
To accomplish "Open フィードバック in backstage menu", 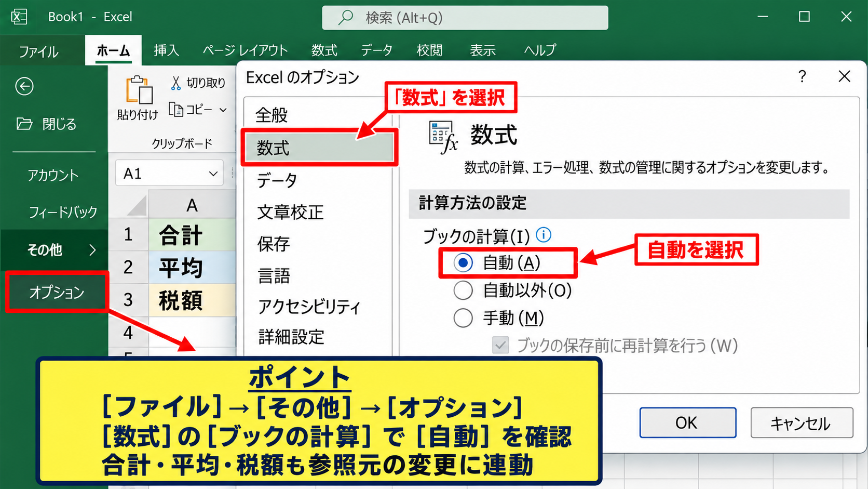I will point(62,212).
